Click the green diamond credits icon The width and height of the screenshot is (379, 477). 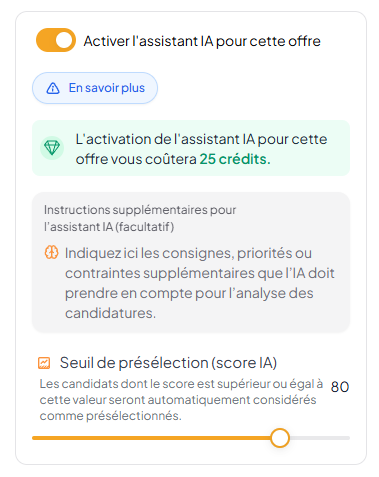52,148
